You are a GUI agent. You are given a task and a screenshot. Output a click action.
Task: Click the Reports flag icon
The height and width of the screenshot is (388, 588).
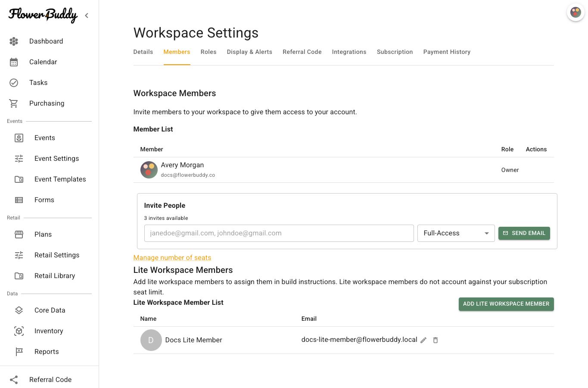[19, 352]
